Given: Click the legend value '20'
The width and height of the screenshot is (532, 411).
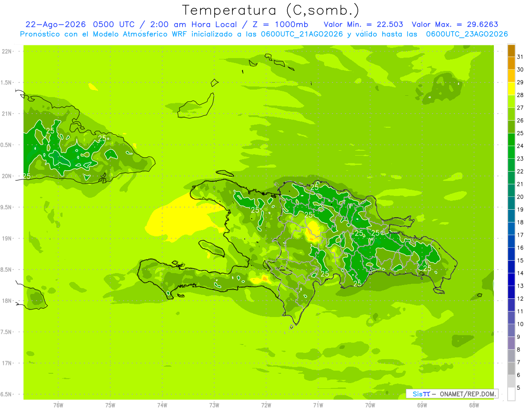Looking at the screenshot, I should coord(520,197).
